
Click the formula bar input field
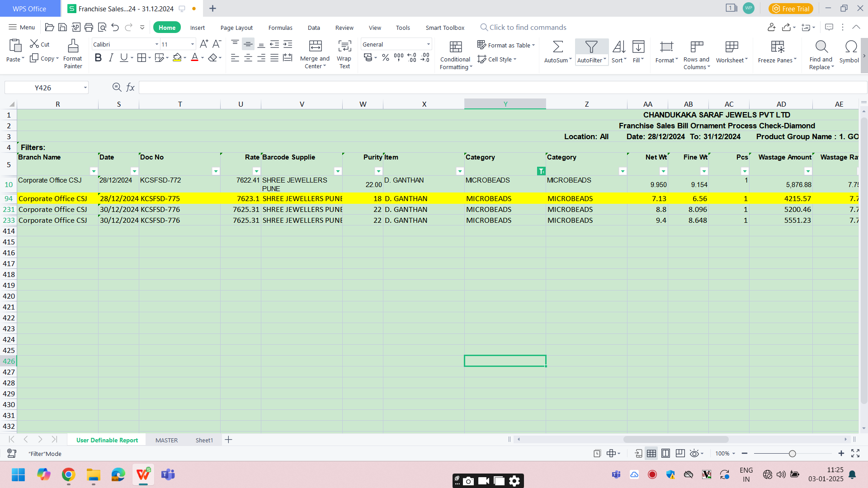[x=502, y=88]
